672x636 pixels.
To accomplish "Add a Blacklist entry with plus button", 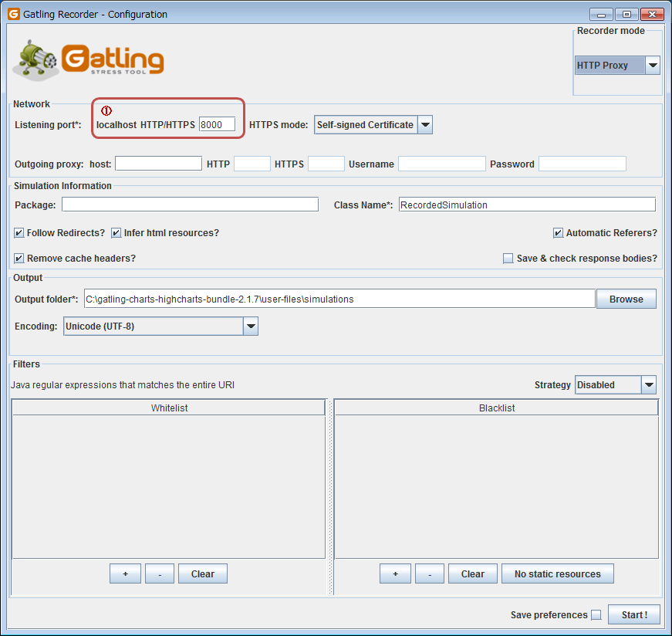I will 395,573.
